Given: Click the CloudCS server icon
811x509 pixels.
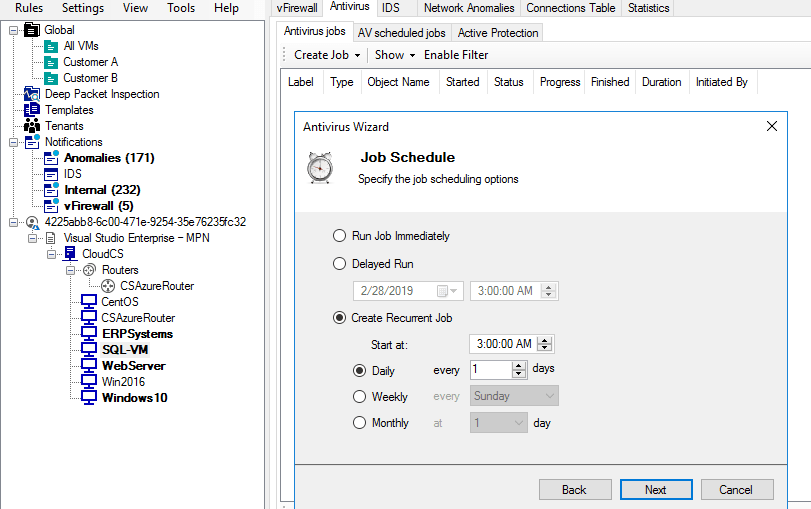Looking at the screenshot, I should coord(70,253).
